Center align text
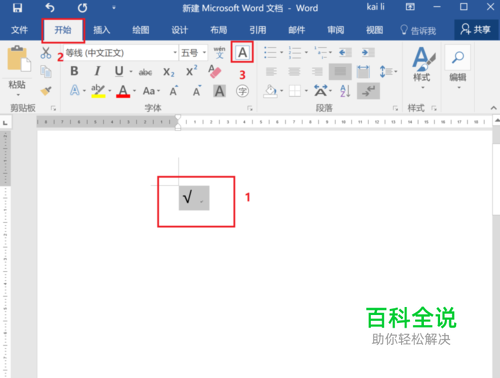 tap(294, 71)
